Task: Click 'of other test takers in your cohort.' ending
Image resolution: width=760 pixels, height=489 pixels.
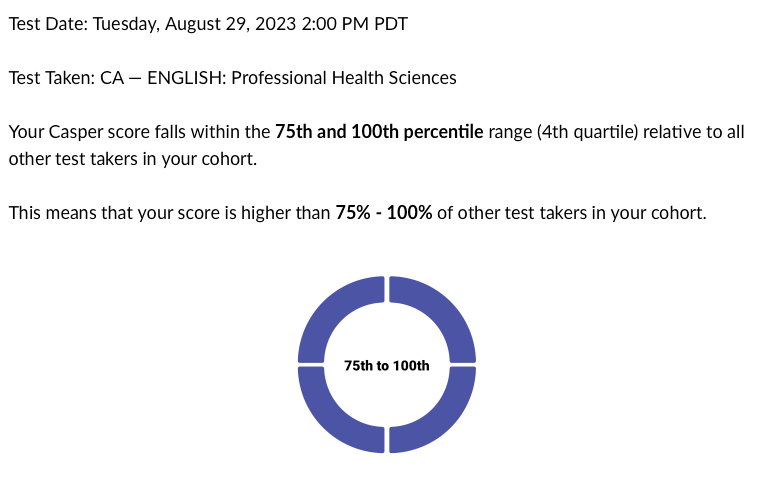Action: pos(572,213)
